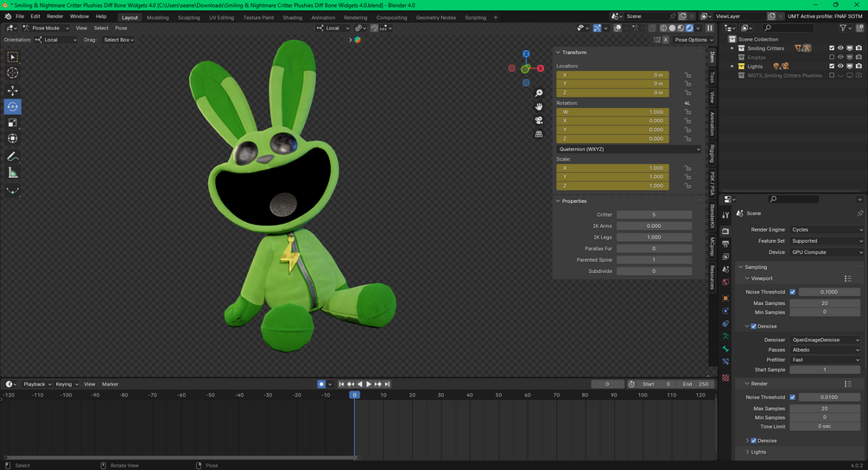Hide the Smiling Critters collection in viewport

click(840, 48)
